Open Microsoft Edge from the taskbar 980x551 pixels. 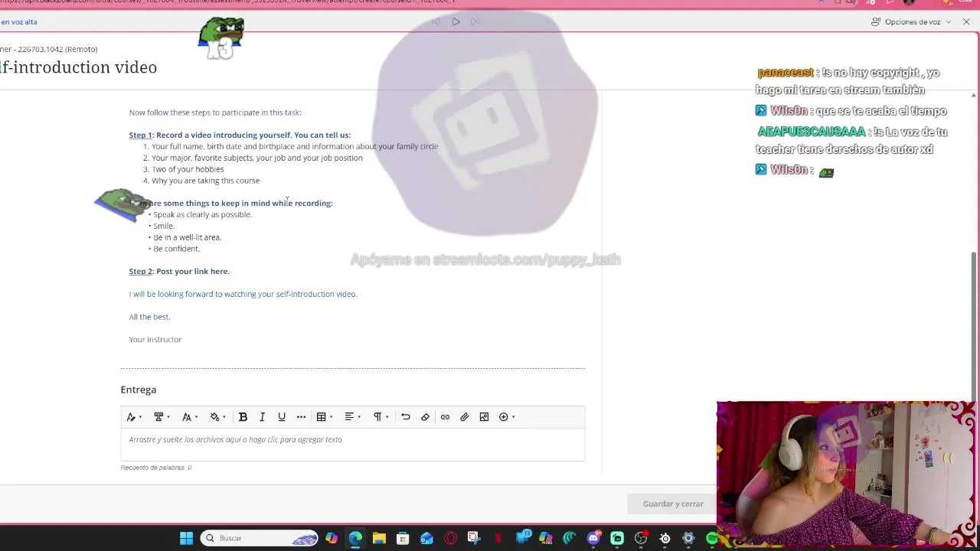355,538
